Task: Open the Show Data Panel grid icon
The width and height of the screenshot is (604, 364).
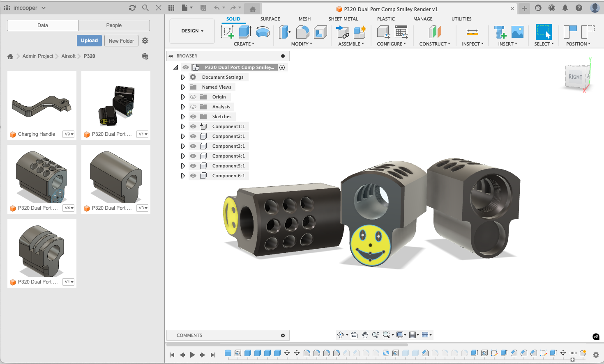Action: (x=171, y=8)
